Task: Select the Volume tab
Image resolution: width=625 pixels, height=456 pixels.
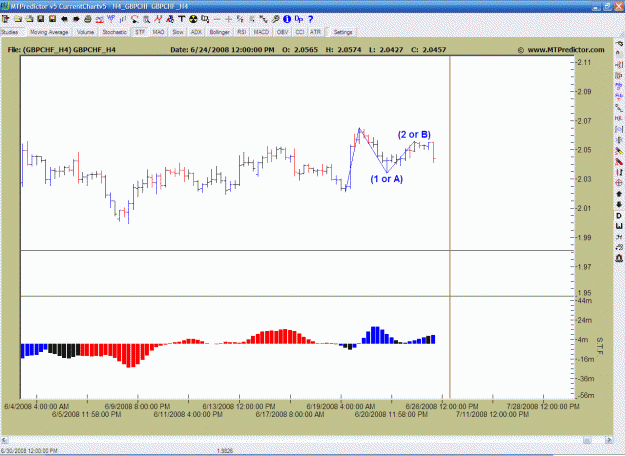Action: click(85, 32)
